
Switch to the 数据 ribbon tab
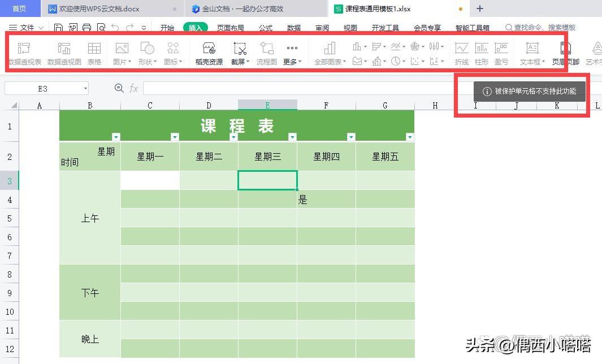pos(294,28)
